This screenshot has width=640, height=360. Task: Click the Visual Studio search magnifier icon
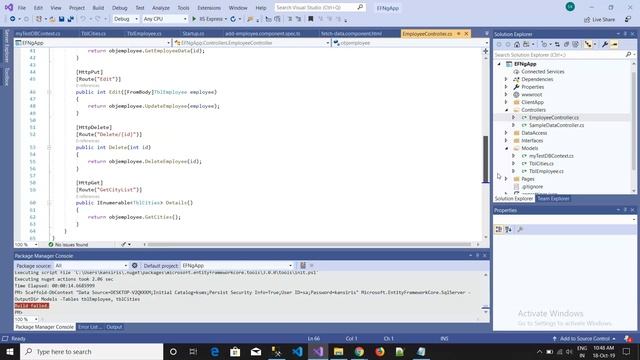(x=360, y=7)
